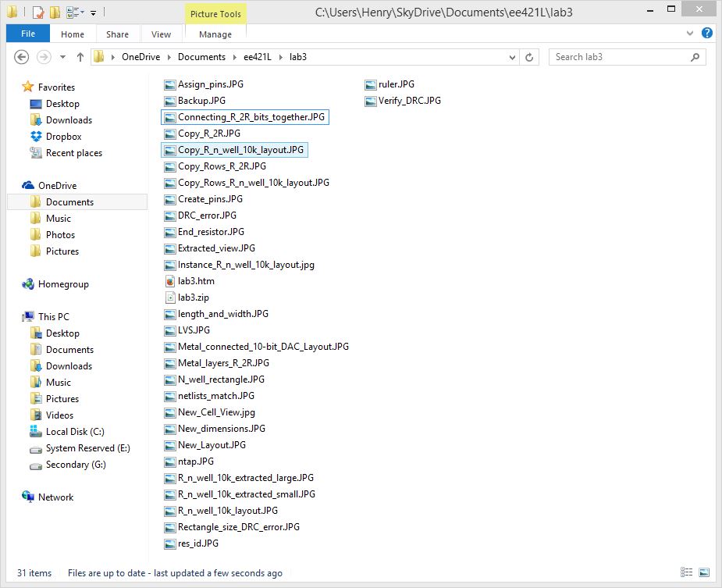Switch to large thumbnails view in the status bar
Screen dimensions: 722x588
(702, 572)
